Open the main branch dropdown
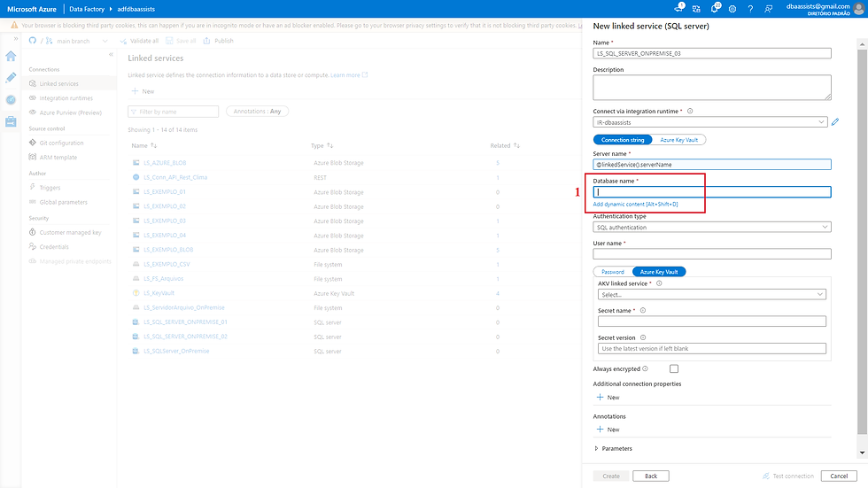The width and height of the screenshot is (868, 488). coord(76,41)
